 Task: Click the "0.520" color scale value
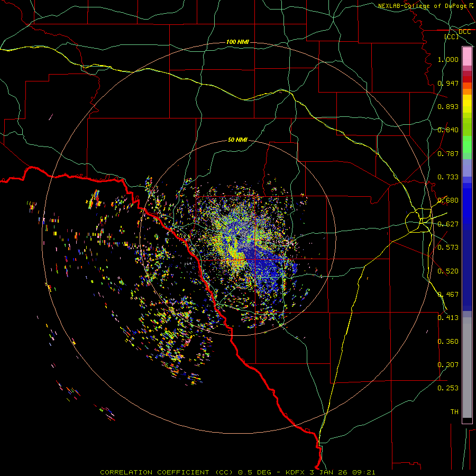click(x=448, y=271)
